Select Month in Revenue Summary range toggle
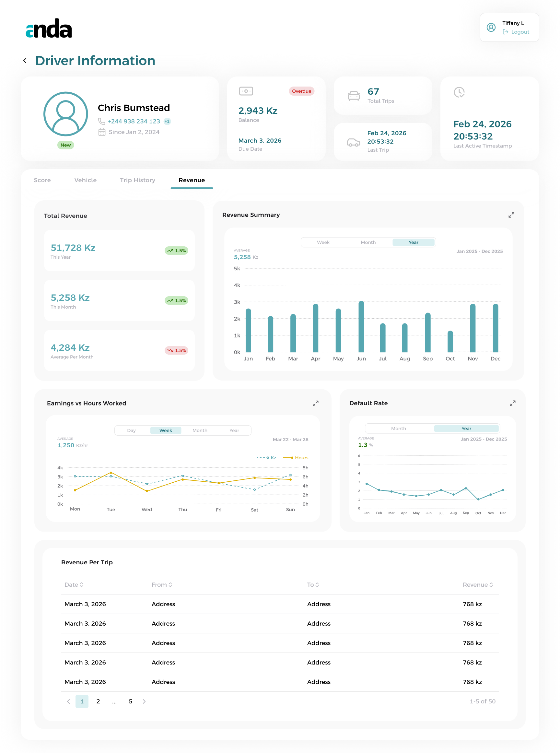 coord(368,242)
